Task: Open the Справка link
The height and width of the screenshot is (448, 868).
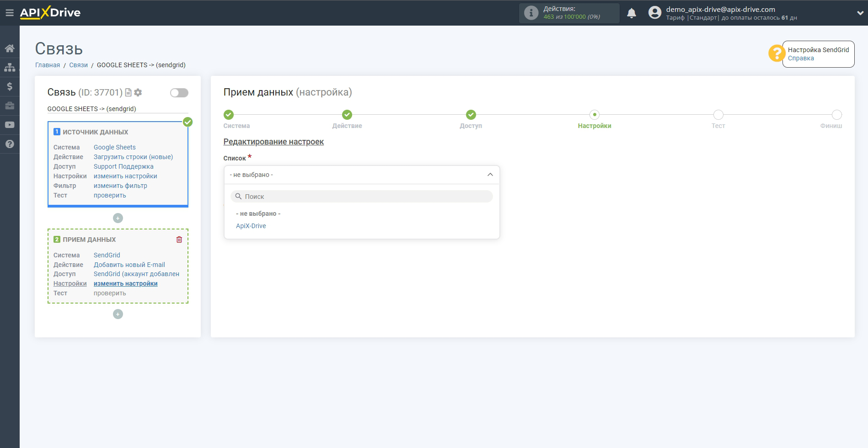Action: coord(801,58)
